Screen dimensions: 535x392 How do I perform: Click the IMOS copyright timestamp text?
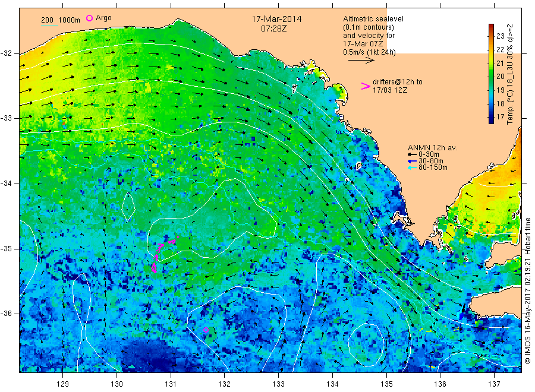pos(528,290)
